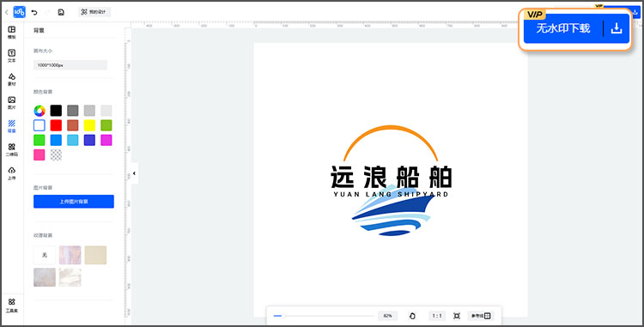The image size is (644, 327).
Task: Select the 背景 background tab
Action: [12, 126]
